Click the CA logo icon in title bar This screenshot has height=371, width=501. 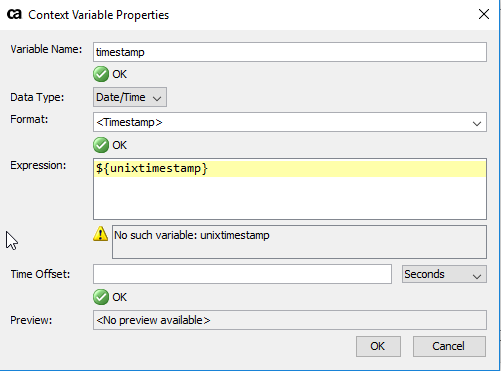14,14
